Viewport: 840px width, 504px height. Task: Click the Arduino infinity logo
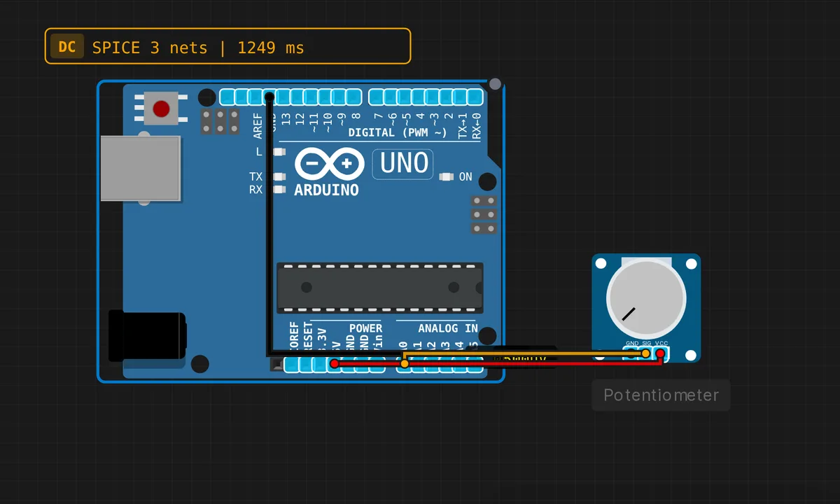pos(330,165)
